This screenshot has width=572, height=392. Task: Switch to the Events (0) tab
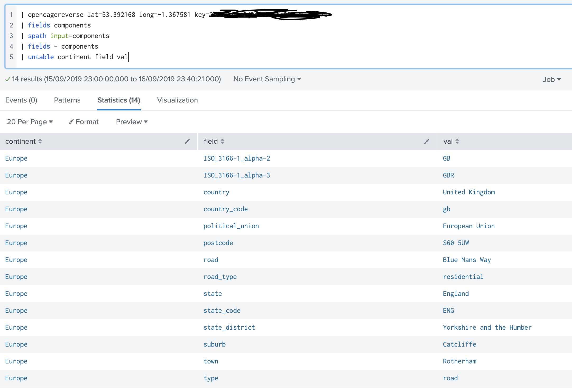(x=21, y=100)
